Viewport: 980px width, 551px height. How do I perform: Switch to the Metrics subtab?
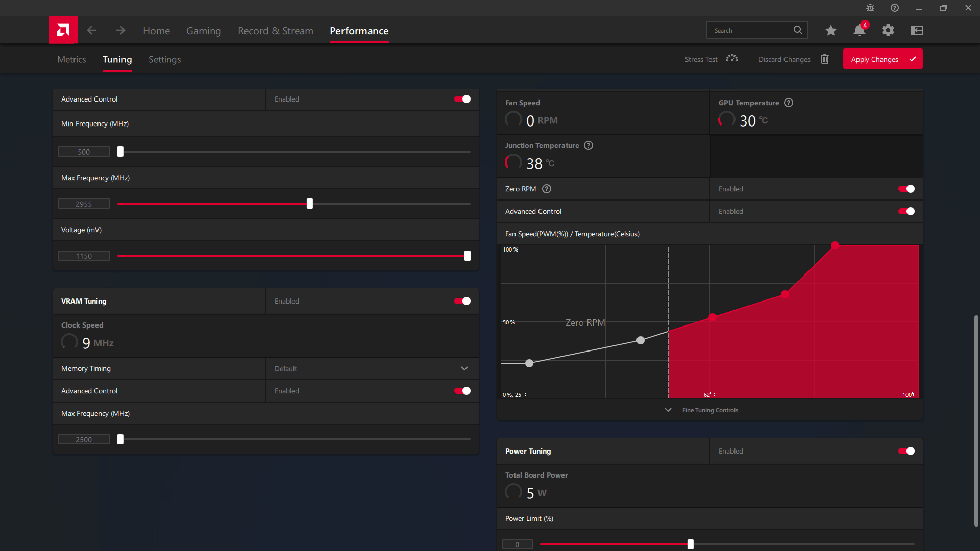tap(71, 59)
